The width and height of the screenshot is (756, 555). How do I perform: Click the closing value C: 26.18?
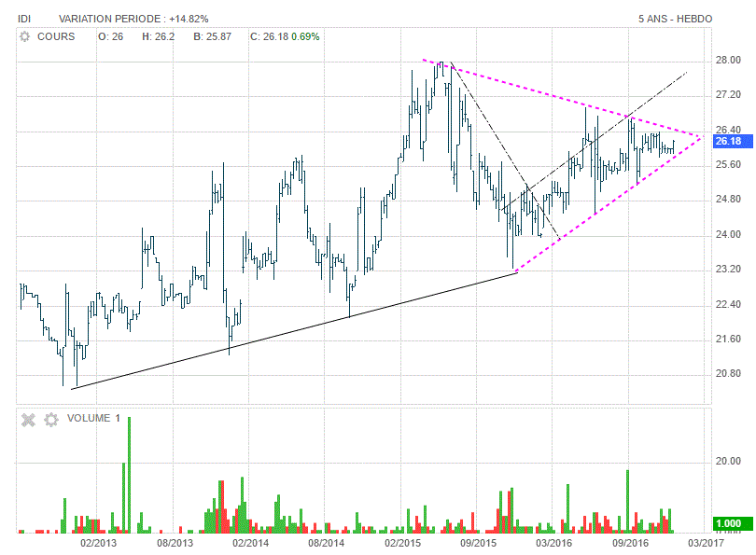(x=269, y=36)
